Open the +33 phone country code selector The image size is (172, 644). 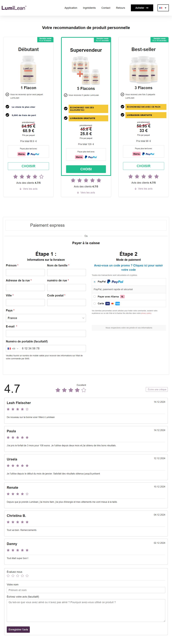[13, 349]
